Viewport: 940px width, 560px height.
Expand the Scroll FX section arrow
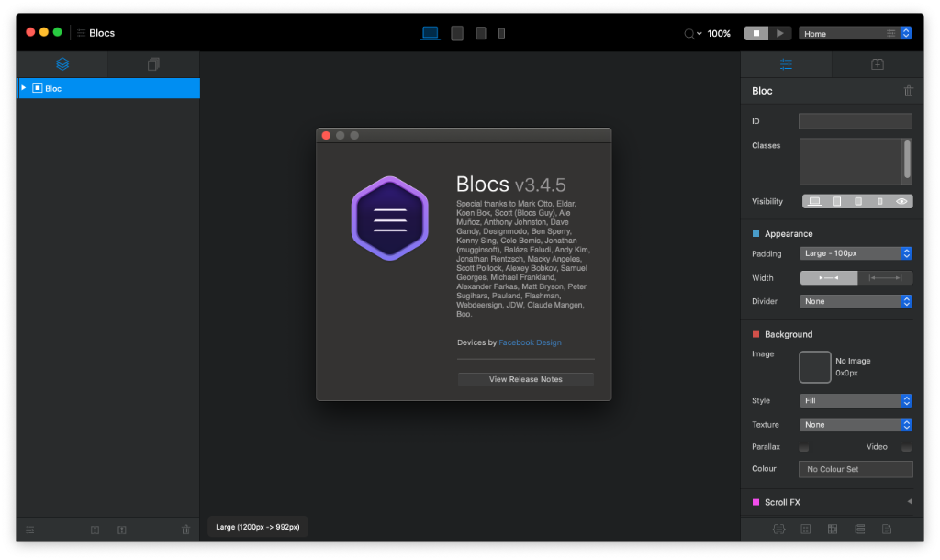pos(910,502)
